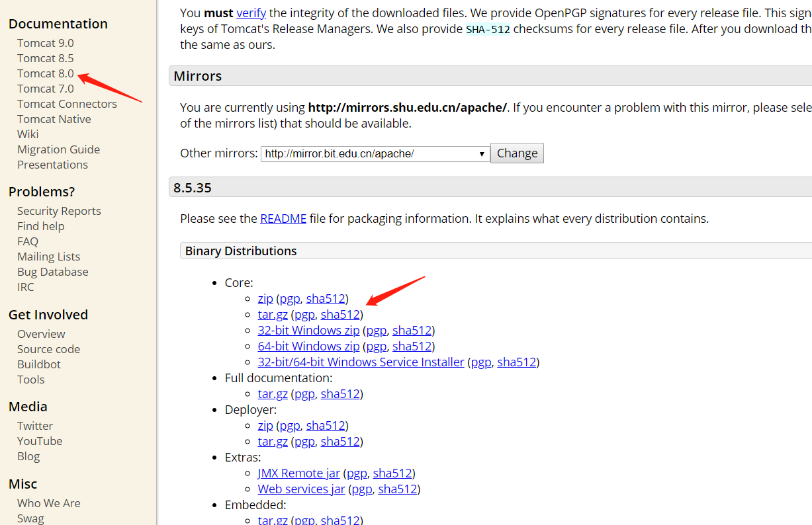Download 64-bit Windows zip
The height and width of the screenshot is (525, 812).
tap(308, 346)
